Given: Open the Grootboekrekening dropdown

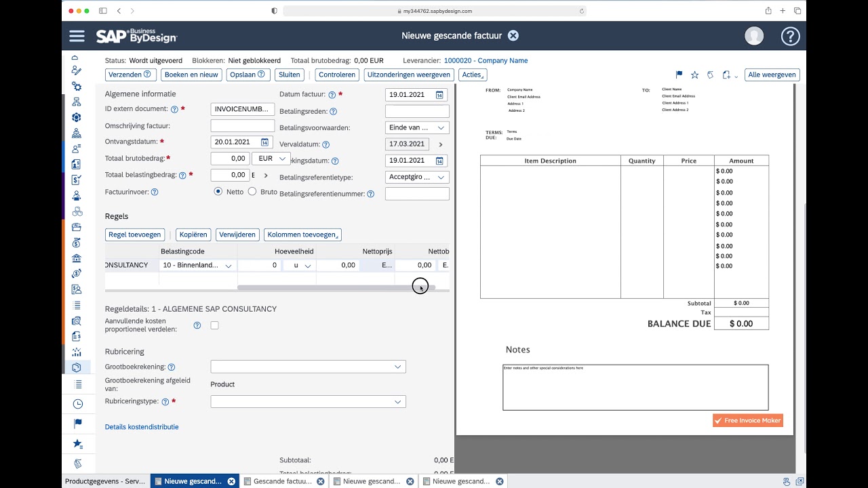Looking at the screenshot, I should pyautogui.click(x=398, y=367).
